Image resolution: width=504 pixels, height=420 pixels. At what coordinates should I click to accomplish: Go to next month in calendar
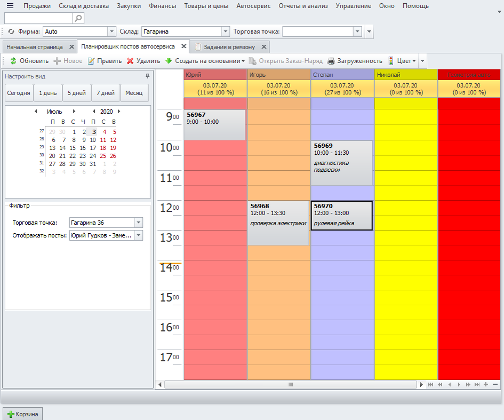click(x=74, y=112)
